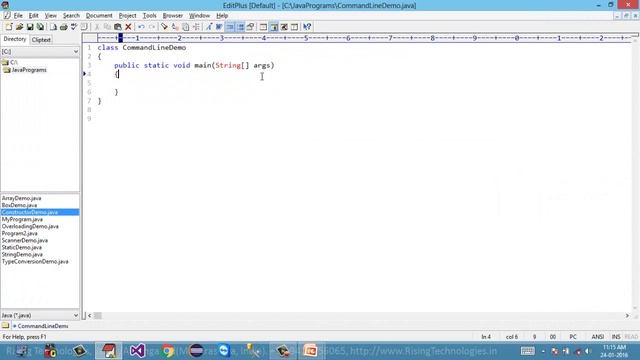The image size is (640, 360).
Task: Click the column ruler above editor
Action: click(x=363, y=38)
